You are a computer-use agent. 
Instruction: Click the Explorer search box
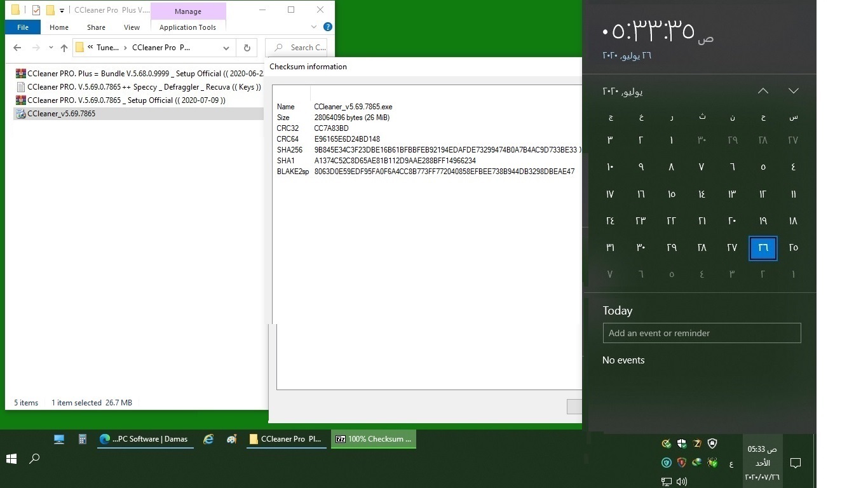[x=297, y=48]
